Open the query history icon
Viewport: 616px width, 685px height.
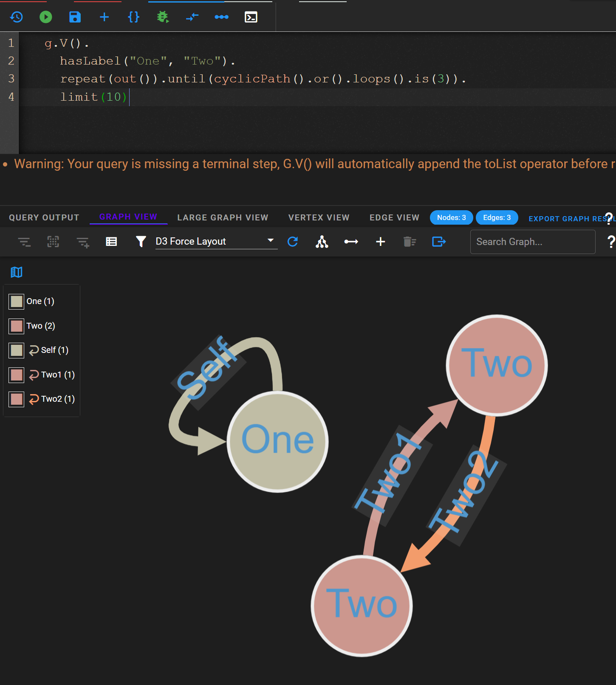coord(17,17)
